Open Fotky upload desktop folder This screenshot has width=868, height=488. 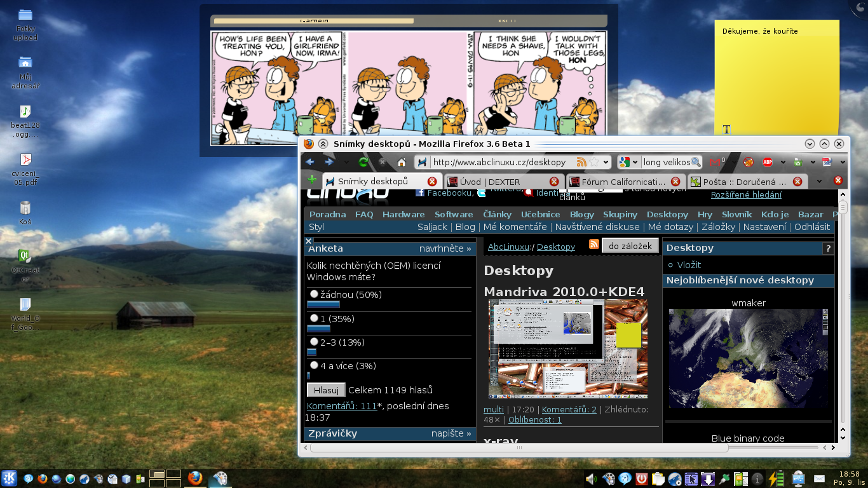coord(25,24)
